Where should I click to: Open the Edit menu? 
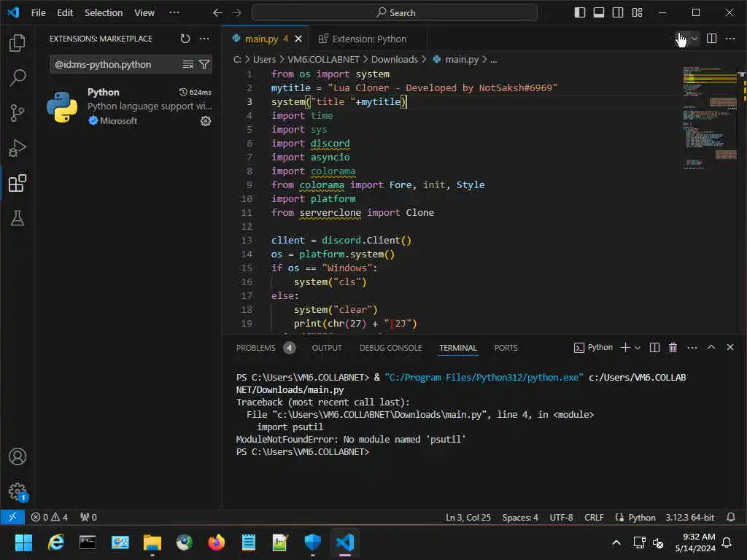click(x=65, y=13)
